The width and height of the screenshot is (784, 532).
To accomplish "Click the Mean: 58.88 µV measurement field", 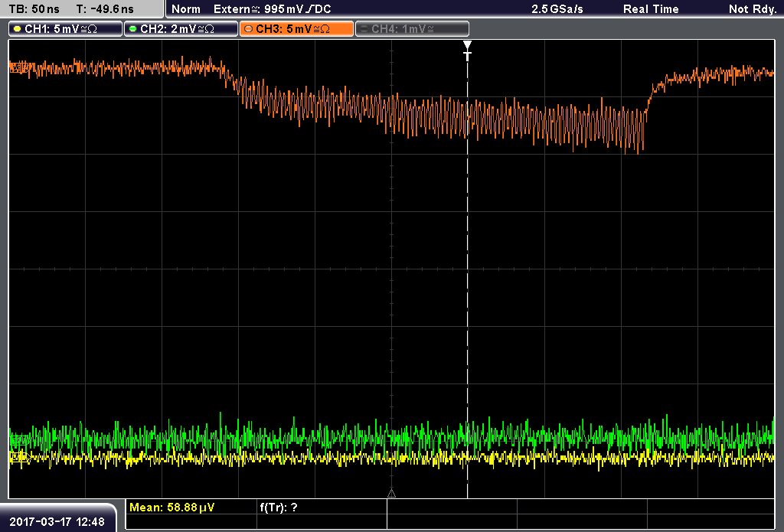I will tap(191, 508).
